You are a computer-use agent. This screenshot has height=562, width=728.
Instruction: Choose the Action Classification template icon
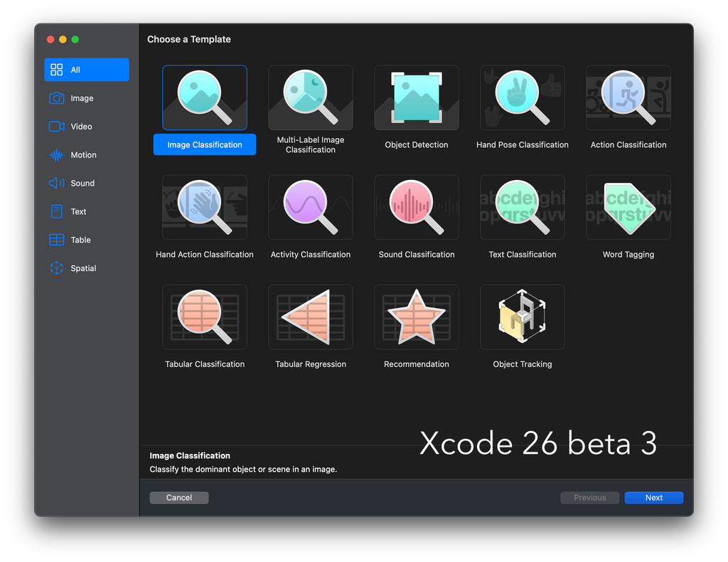coord(628,97)
